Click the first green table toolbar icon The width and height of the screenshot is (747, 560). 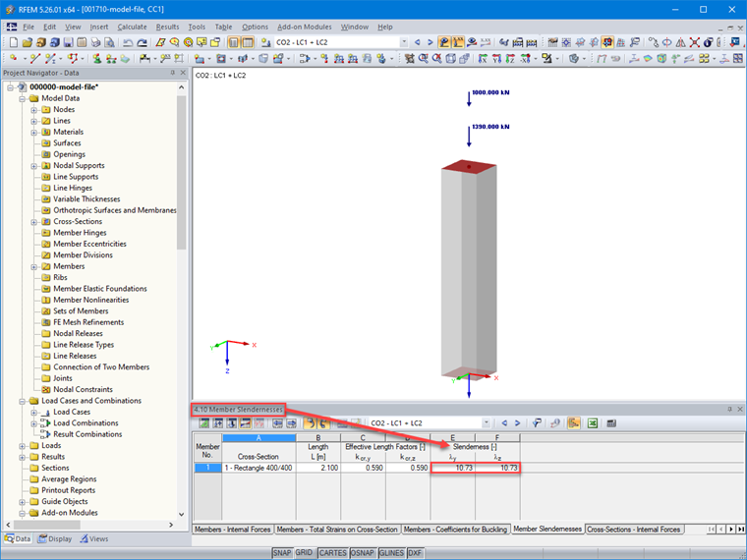(x=204, y=423)
